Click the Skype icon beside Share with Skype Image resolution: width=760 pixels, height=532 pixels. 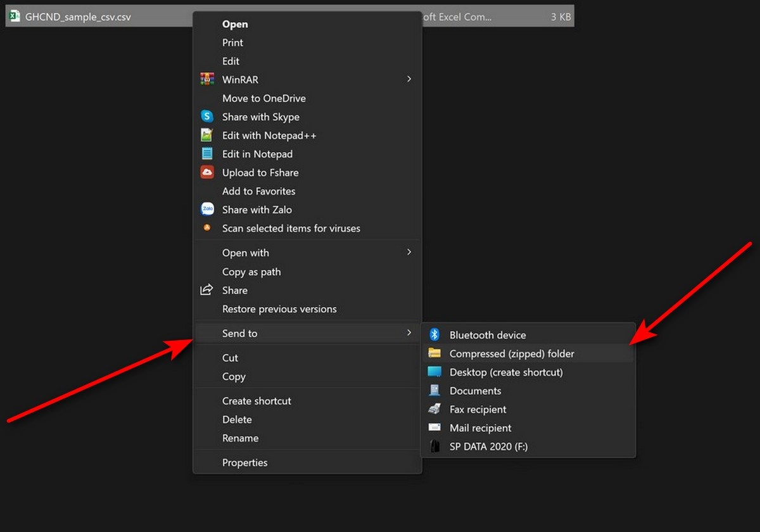(x=207, y=117)
